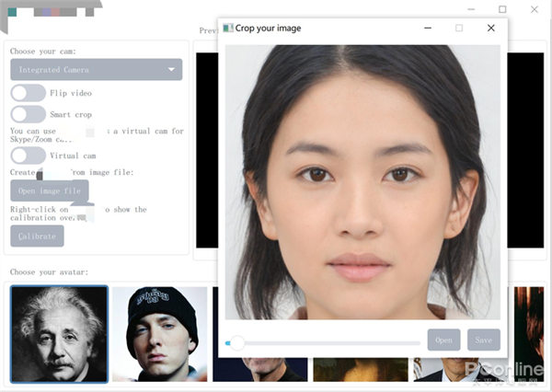552x392 pixels.
Task: Click Save in the Crop your image dialog
Action: coord(484,340)
